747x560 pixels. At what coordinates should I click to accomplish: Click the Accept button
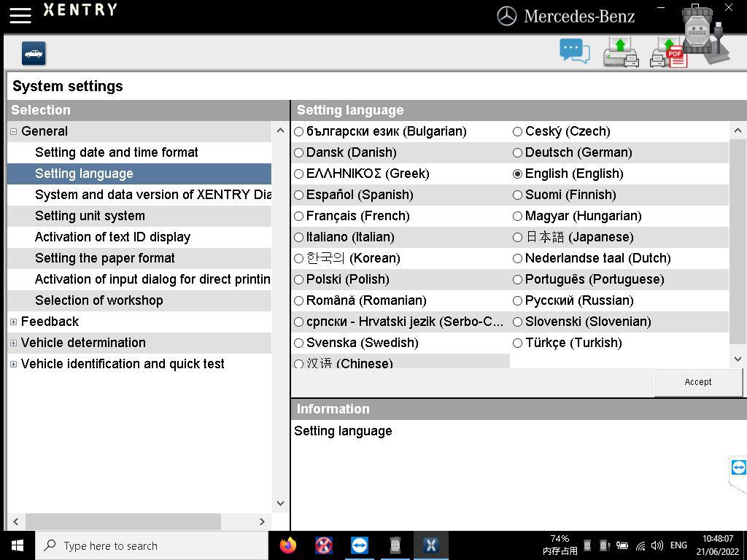tap(698, 382)
